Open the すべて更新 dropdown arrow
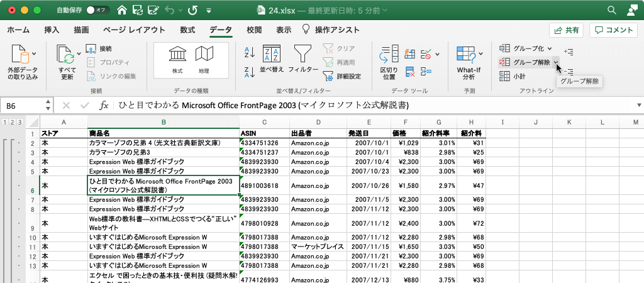This screenshot has width=644, height=283. coord(77,53)
